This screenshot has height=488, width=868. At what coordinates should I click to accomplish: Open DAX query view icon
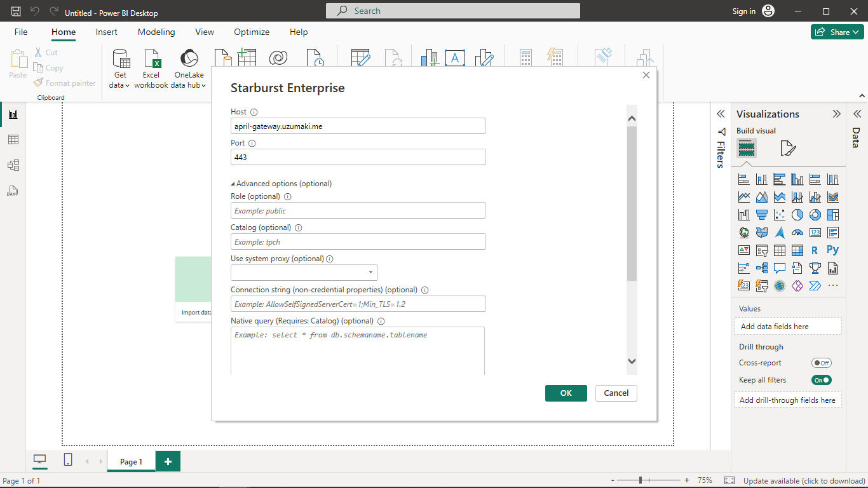(13, 191)
